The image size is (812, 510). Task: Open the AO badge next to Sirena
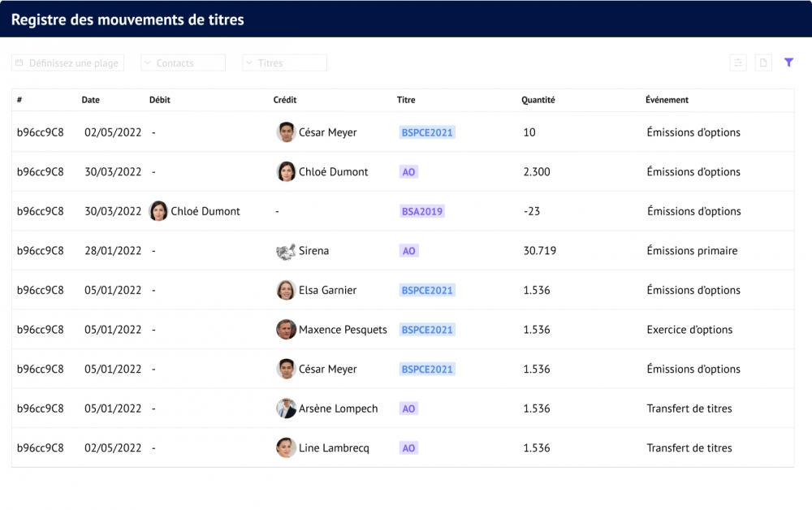coord(408,250)
